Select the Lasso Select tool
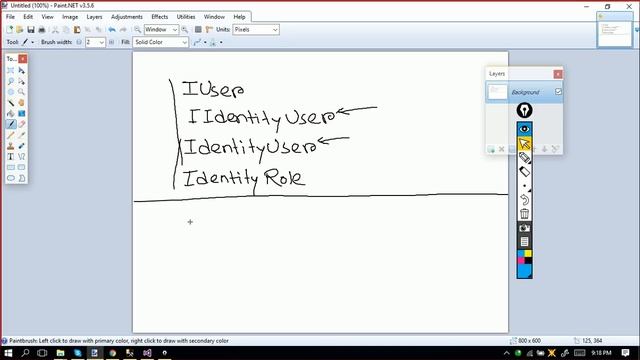 [x=11, y=81]
